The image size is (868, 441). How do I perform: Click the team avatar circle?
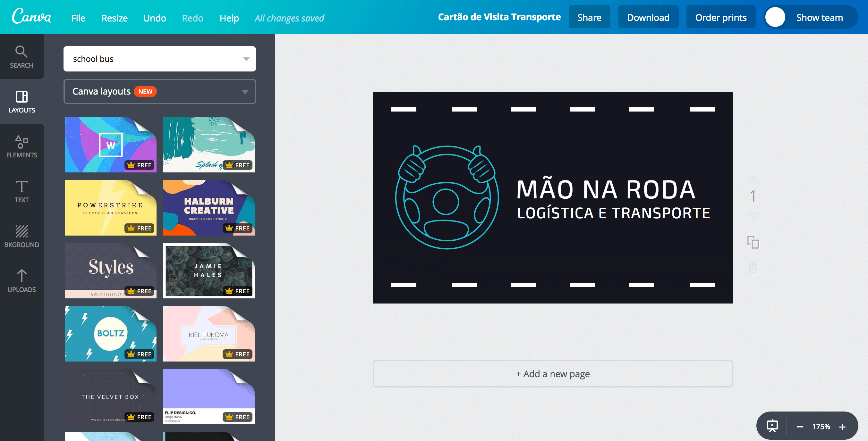pos(775,17)
